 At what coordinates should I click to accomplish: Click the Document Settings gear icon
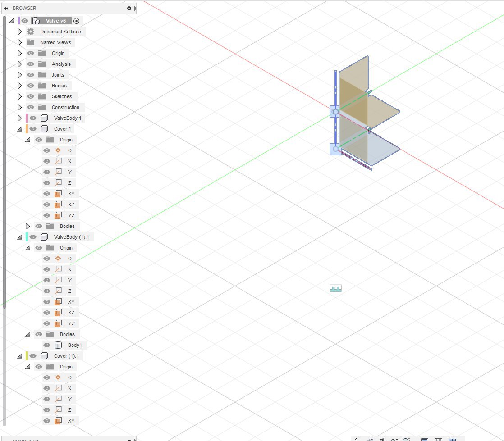[x=31, y=32]
